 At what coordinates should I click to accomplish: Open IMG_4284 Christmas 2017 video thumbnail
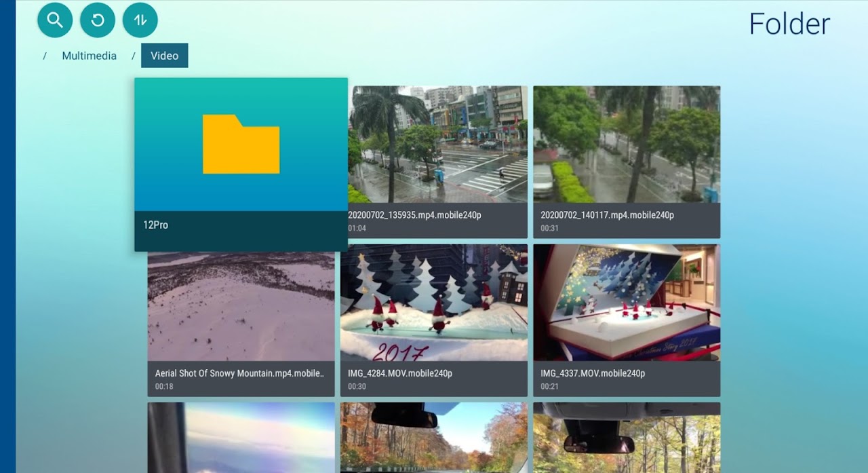[434, 303]
